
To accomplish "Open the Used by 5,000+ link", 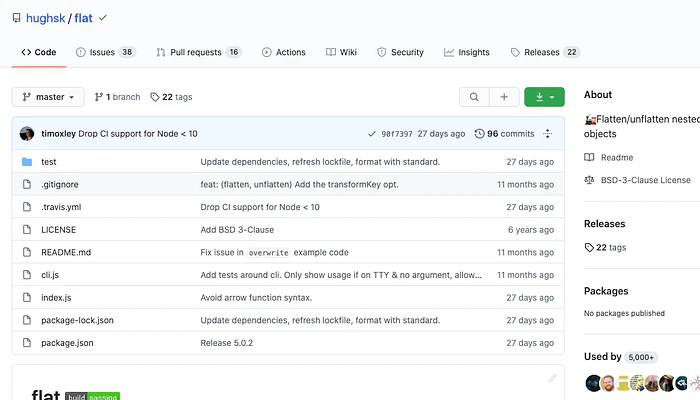I will coord(621,357).
